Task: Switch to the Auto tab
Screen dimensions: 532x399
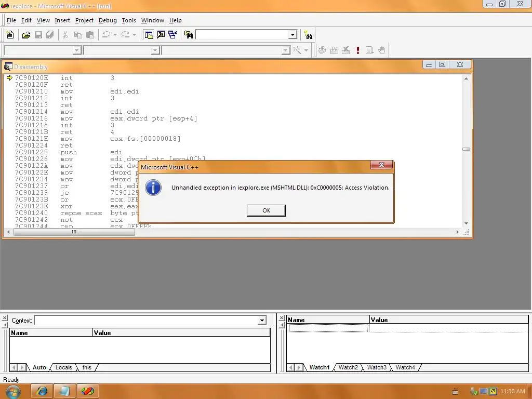Action: [39, 367]
